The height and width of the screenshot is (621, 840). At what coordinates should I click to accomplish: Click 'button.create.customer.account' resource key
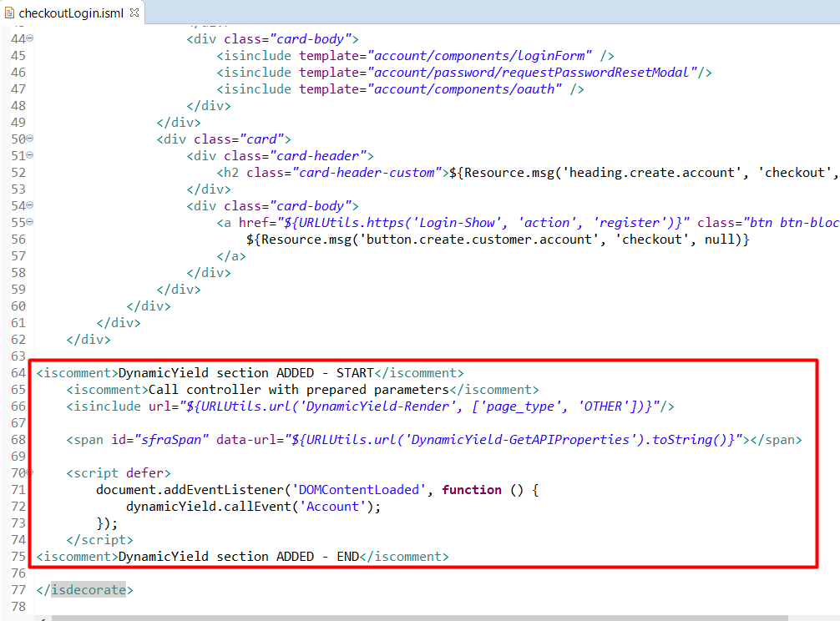[479, 240]
